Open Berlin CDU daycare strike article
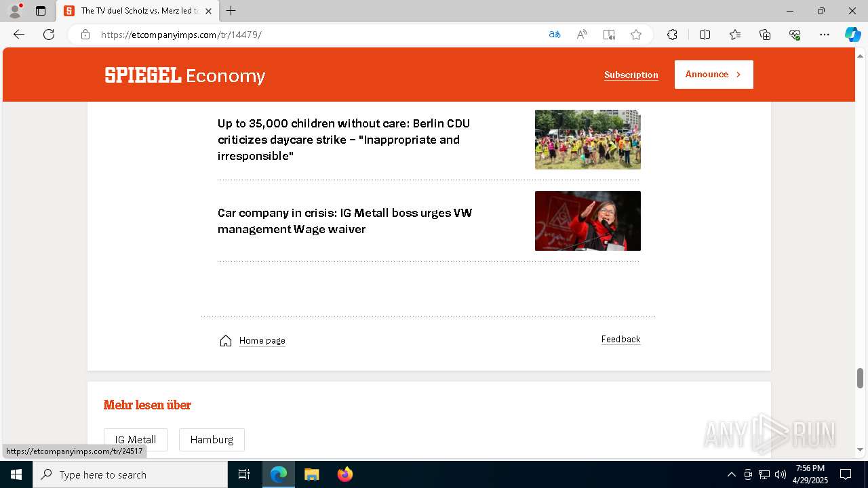 click(x=344, y=140)
